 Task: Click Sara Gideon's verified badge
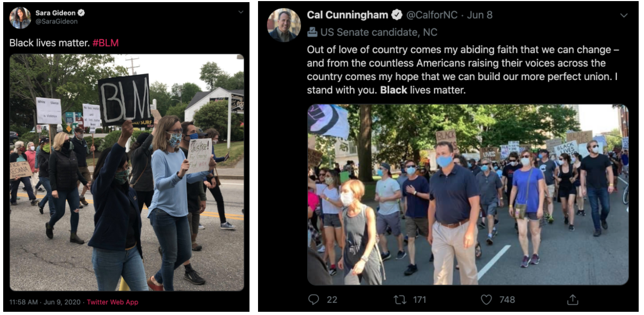tap(82, 13)
